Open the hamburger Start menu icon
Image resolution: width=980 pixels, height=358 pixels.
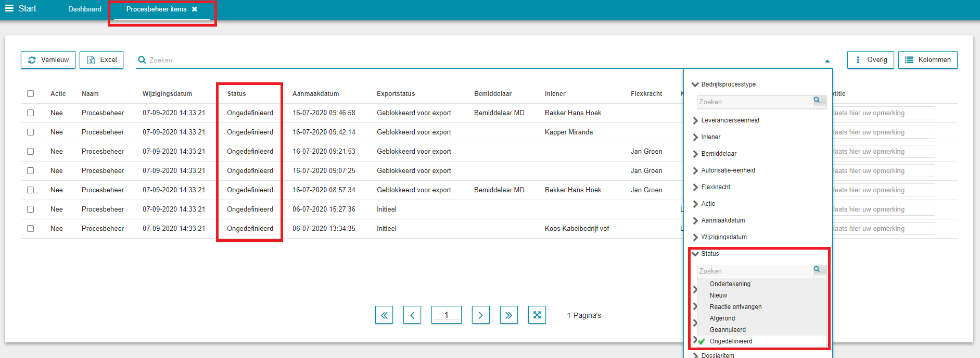point(9,8)
